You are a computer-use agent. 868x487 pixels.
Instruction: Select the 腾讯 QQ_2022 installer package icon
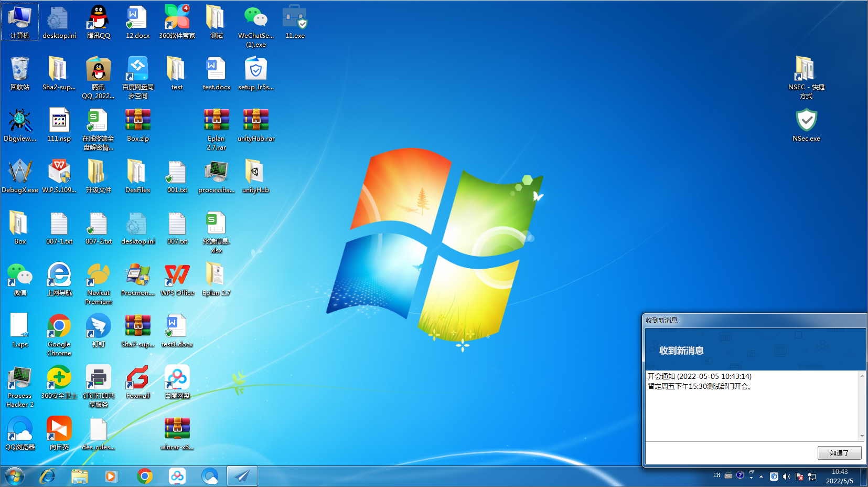99,78
